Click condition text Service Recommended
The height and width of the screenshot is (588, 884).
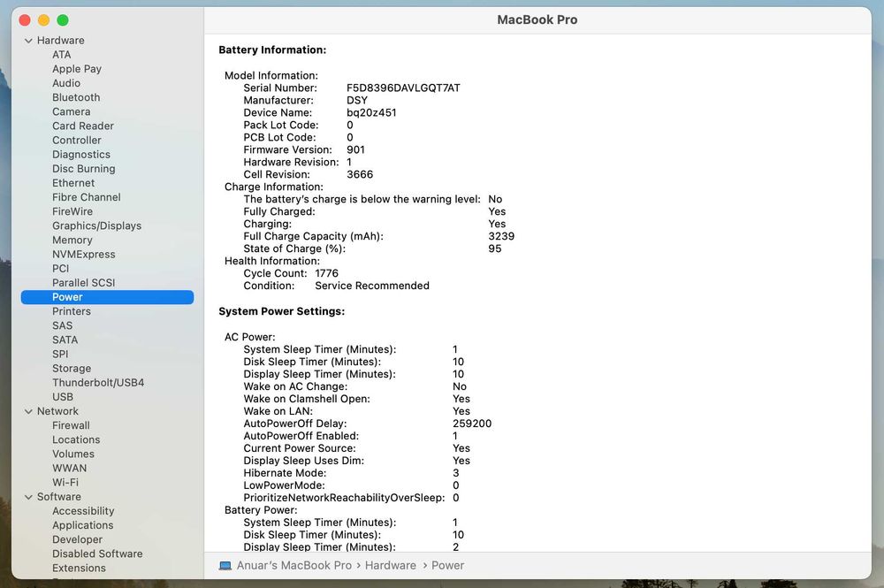tap(372, 286)
